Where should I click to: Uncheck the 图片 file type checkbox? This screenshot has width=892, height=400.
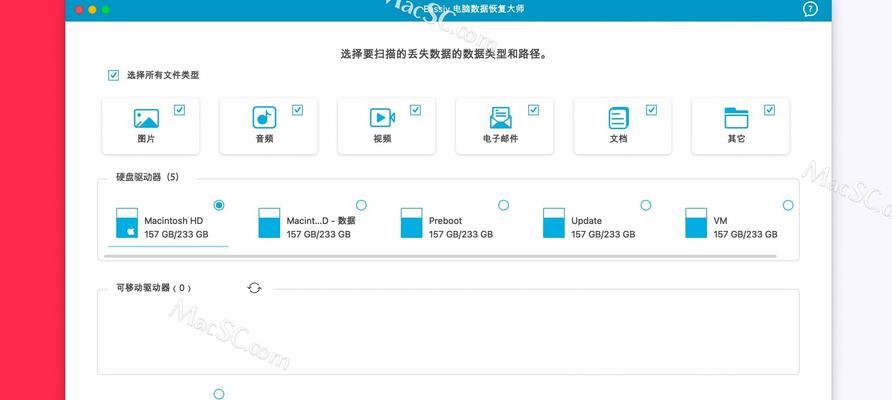point(179,110)
